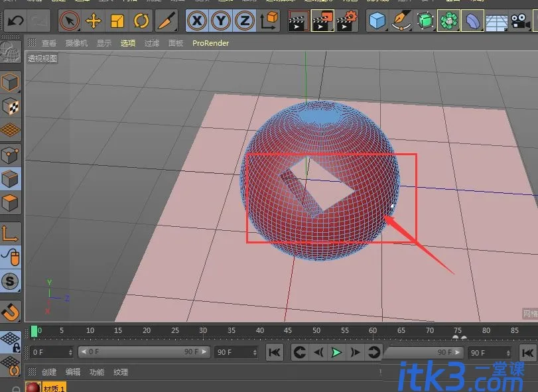The width and height of the screenshot is (538, 392).
Task: Click frame 45 on timeline ruler
Action: point(287,330)
